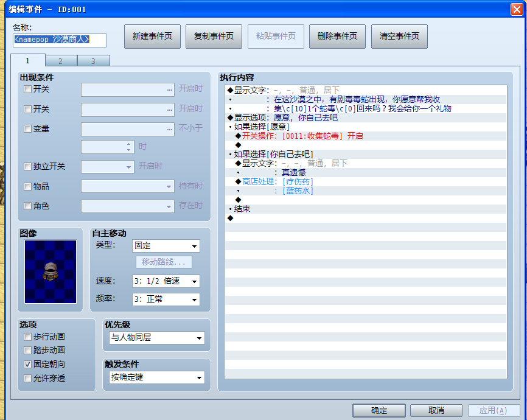The height and width of the screenshot is (420, 527).
Task: Select the last empty command line below 结束
Action: point(366,218)
